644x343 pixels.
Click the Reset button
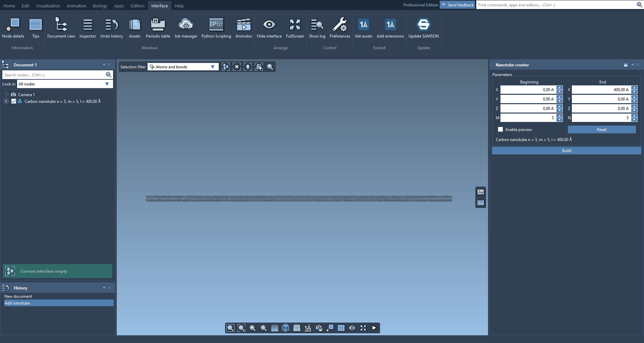coord(601,130)
